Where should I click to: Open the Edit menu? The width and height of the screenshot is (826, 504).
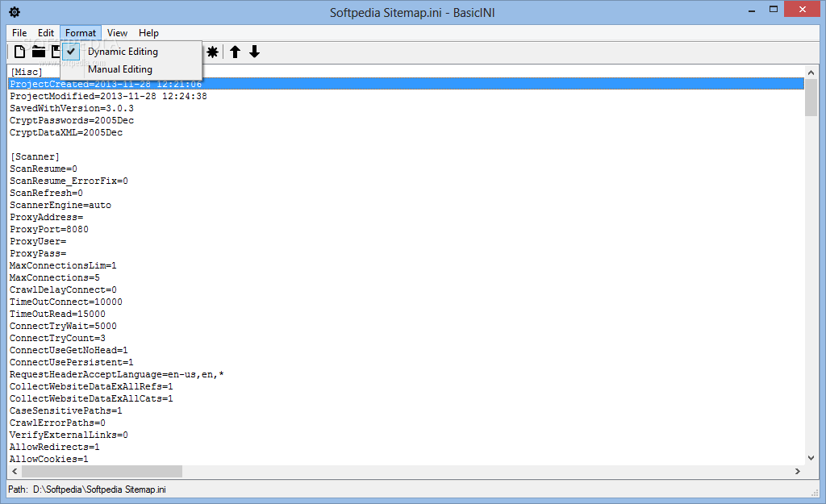pyautogui.click(x=46, y=32)
